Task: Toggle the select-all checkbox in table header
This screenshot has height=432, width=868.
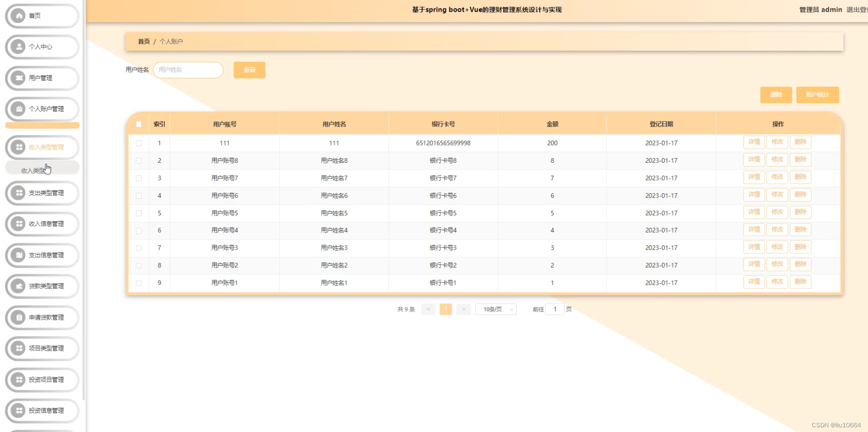Action: (x=139, y=124)
